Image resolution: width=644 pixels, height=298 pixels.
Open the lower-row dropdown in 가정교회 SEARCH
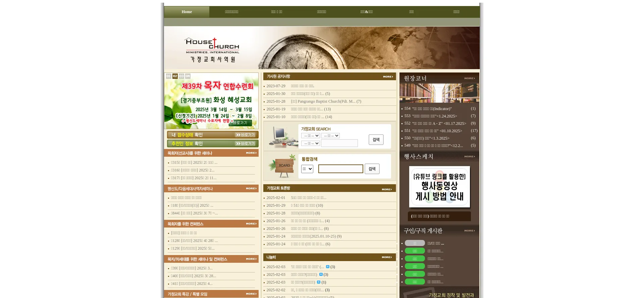310,143
